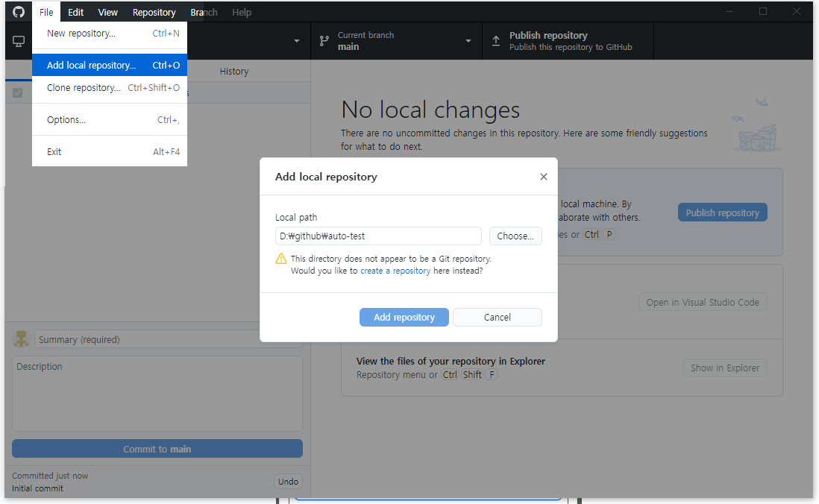The image size is (819, 504).
Task: Click the Commit to main button
Action: 157,449
